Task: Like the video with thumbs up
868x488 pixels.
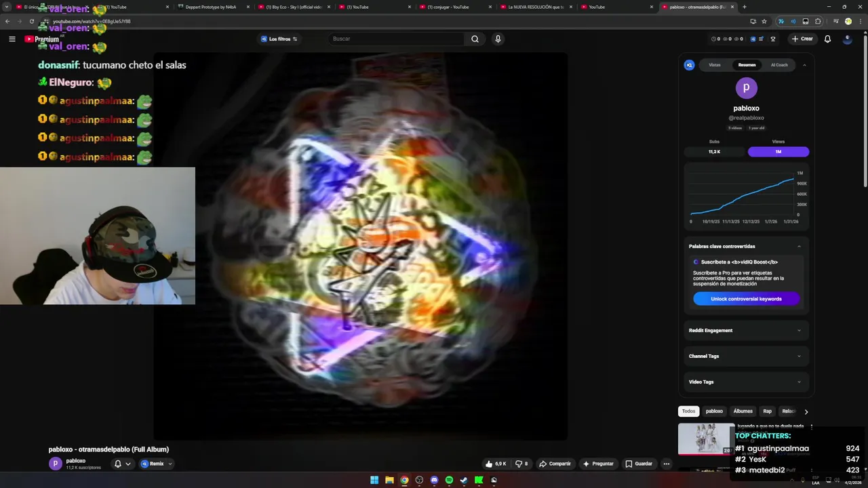Action: [x=496, y=464]
